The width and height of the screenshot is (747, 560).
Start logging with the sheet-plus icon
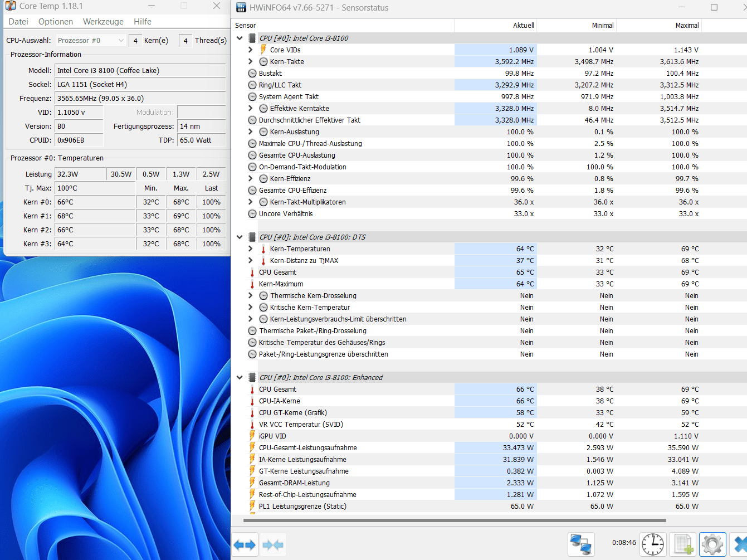(683, 544)
